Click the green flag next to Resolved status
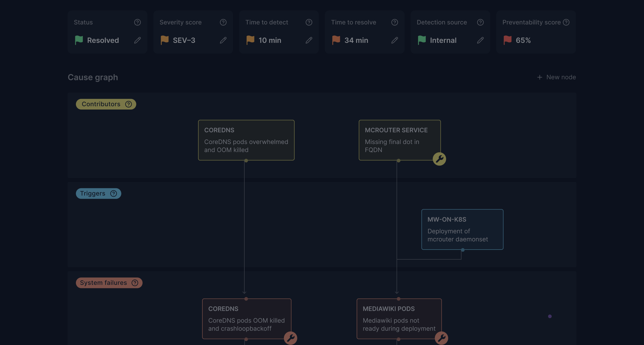This screenshot has height=345, width=644. pos(78,40)
